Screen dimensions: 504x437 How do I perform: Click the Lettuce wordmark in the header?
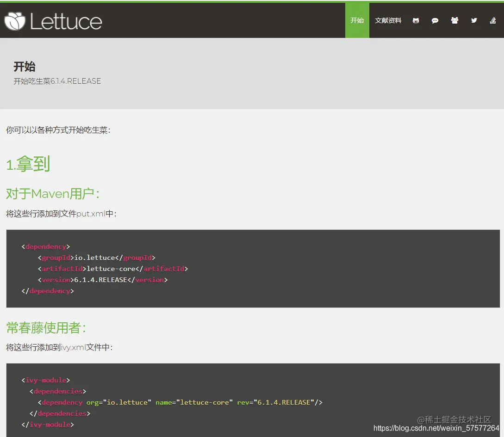coord(66,22)
